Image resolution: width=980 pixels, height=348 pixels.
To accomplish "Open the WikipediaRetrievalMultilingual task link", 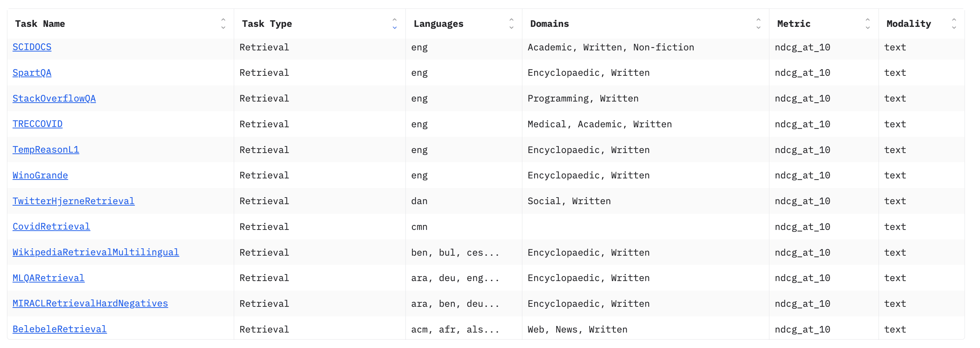I will point(96,252).
